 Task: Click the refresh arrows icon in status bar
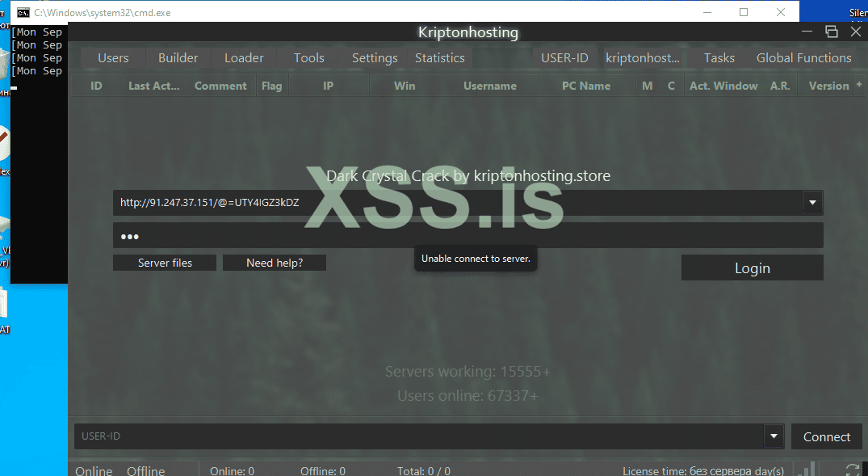(x=853, y=470)
